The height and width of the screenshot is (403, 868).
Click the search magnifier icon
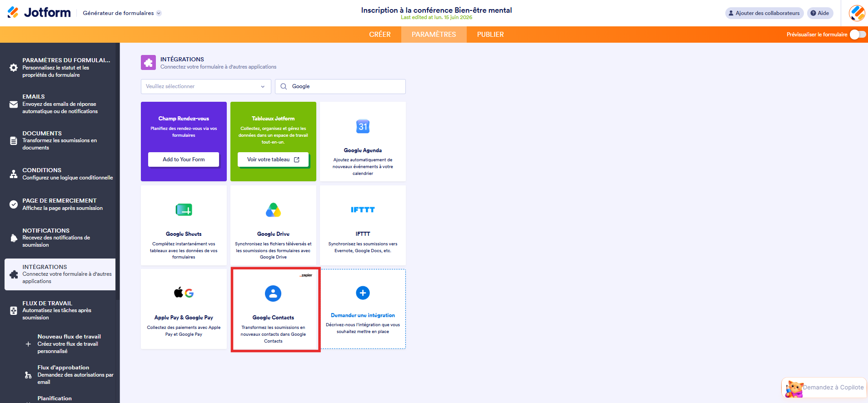284,86
